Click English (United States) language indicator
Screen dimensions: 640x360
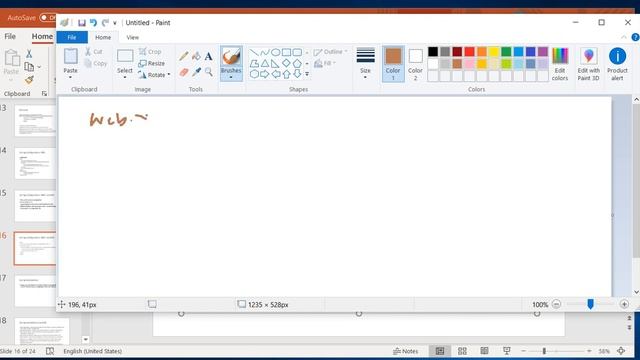pos(92,351)
